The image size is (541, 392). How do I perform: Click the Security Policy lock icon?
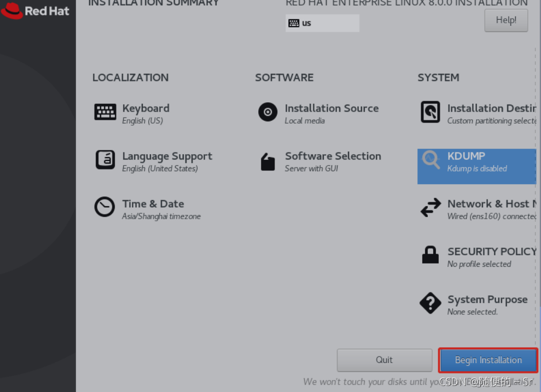point(431,255)
